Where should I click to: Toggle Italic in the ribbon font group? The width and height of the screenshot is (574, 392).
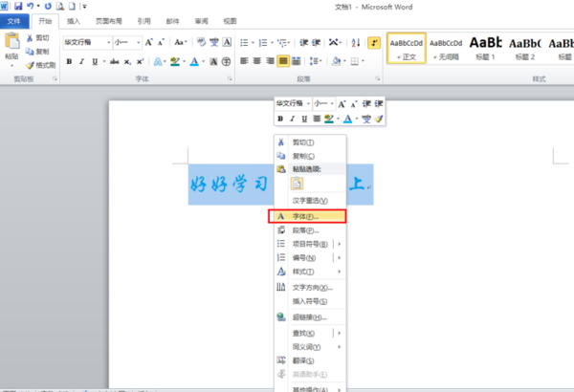(81, 61)
